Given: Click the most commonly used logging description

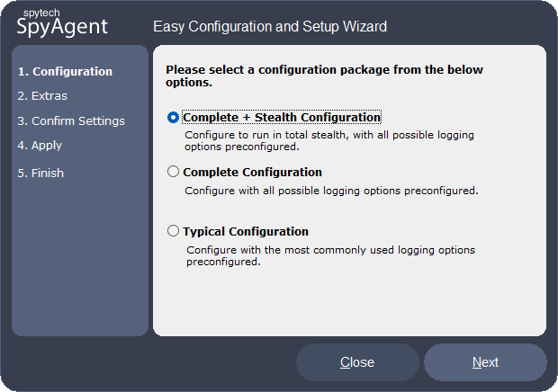Looking at the screenshot, I should 330,256.
